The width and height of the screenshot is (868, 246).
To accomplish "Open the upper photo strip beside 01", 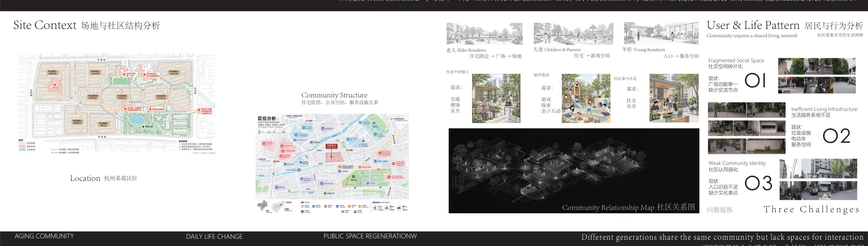I will tap(817, 67).
